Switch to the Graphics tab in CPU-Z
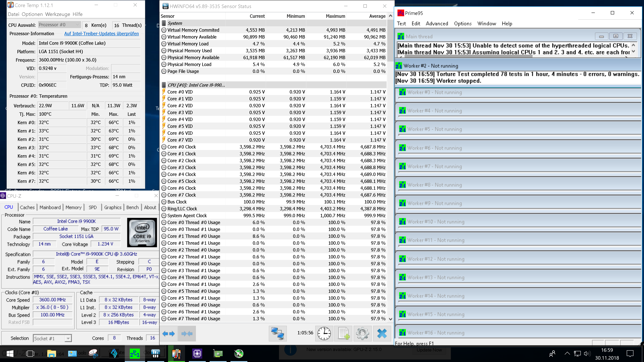 pyautogui.click(x=113, y=207)
